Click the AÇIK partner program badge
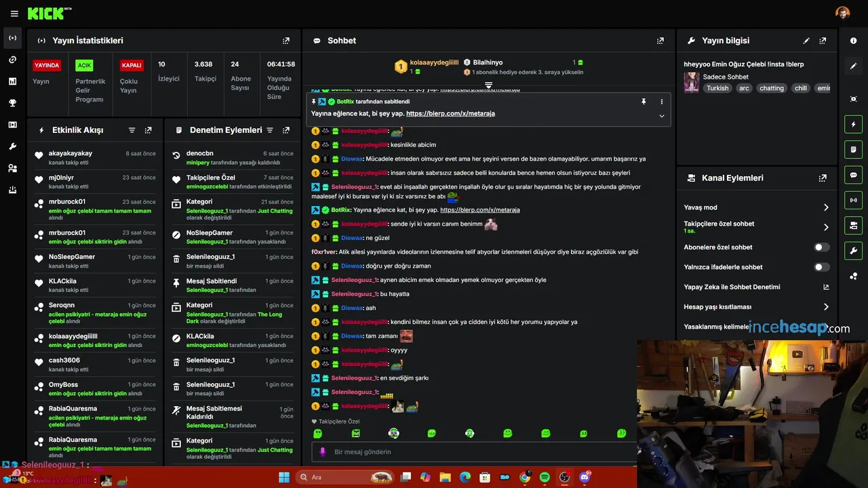Viewport: 868px width, 488px height. point(84,66)
